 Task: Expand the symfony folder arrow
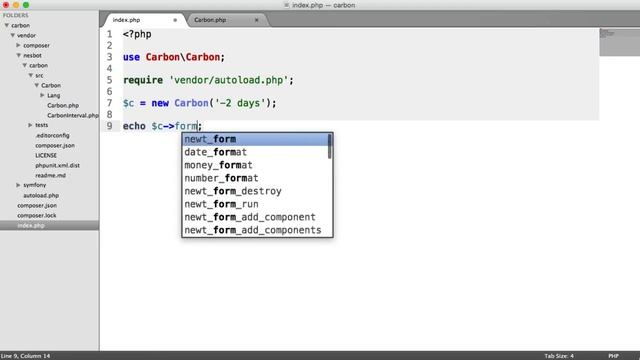click(x=18, y=185)
